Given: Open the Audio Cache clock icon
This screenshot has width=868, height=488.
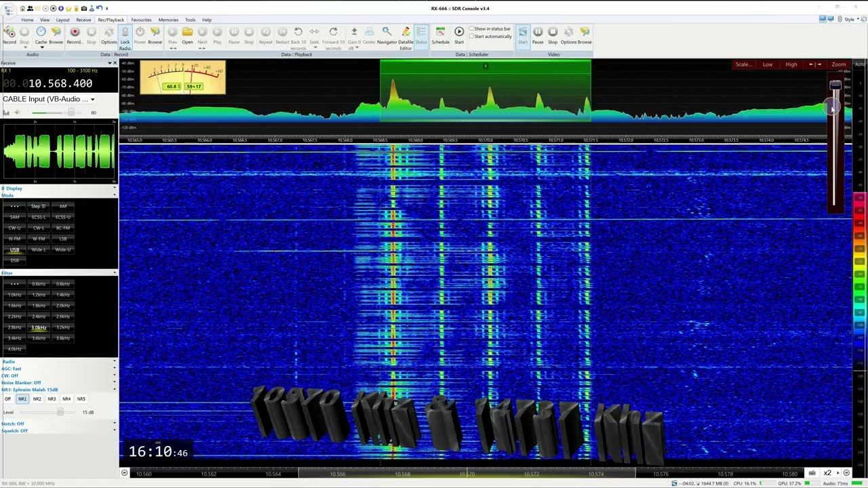Looking at the screenshot, I should [x=41, y=32].
